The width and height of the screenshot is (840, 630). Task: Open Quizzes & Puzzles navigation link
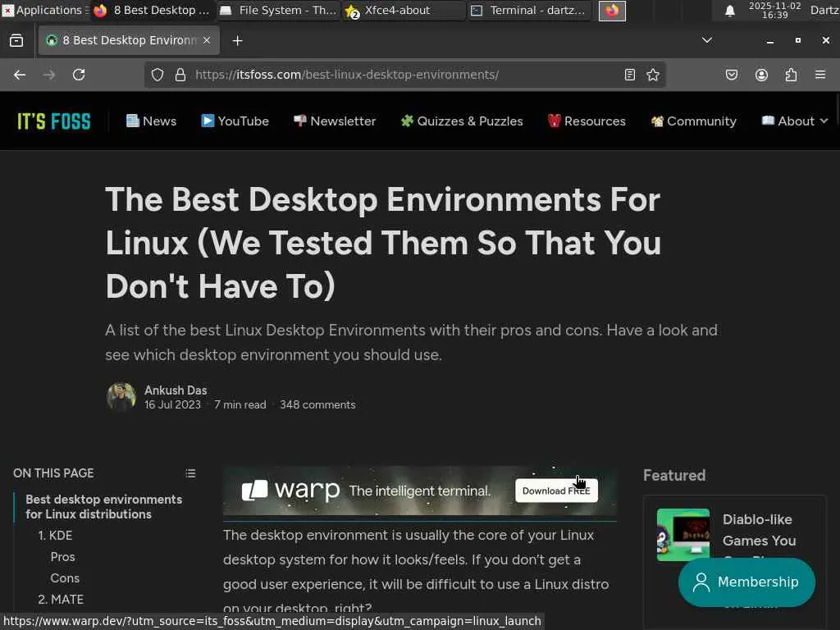click(x=462, y=121)
